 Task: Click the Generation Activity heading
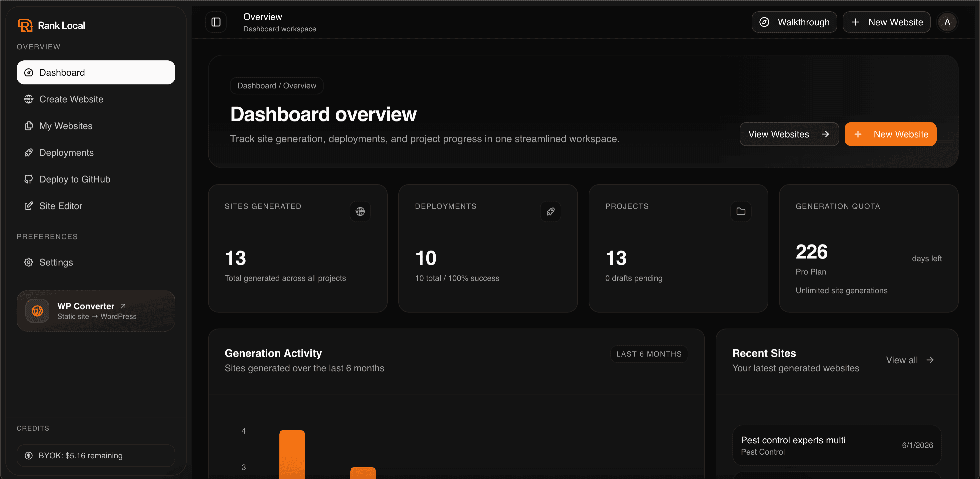273,353
